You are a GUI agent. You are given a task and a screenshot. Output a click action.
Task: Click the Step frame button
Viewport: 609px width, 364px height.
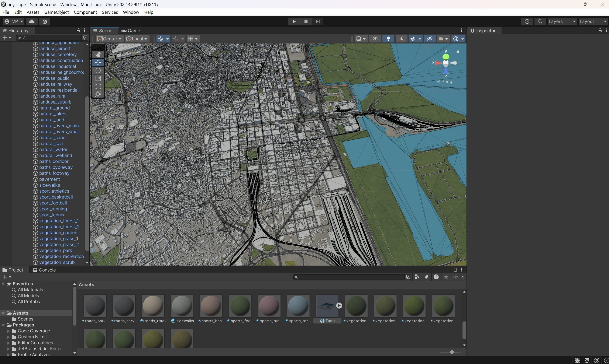tap(317, 22)
